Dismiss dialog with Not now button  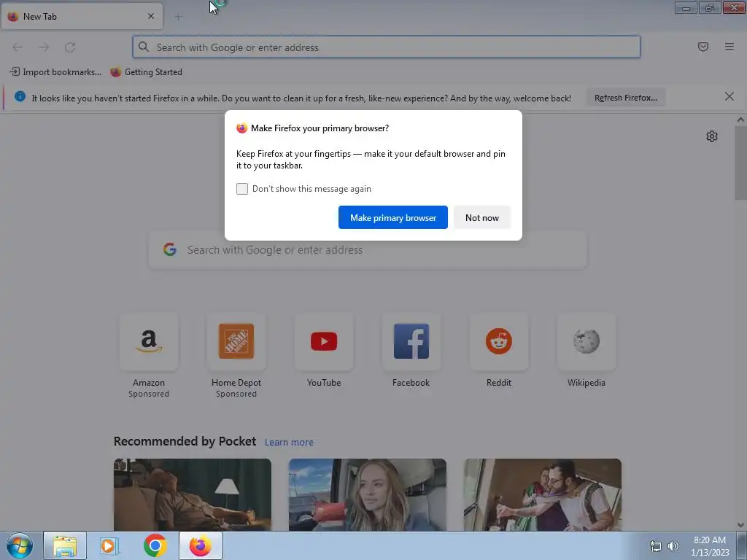pos(482,217)
